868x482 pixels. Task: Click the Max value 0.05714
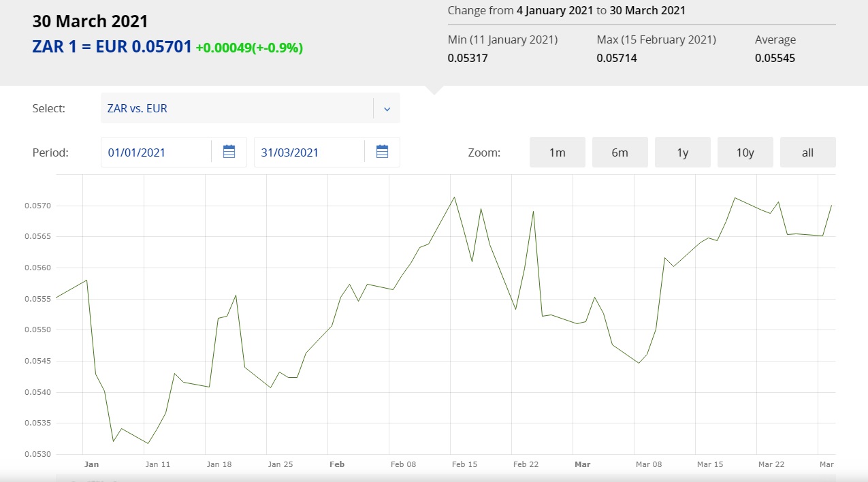[x=617, y=58]
